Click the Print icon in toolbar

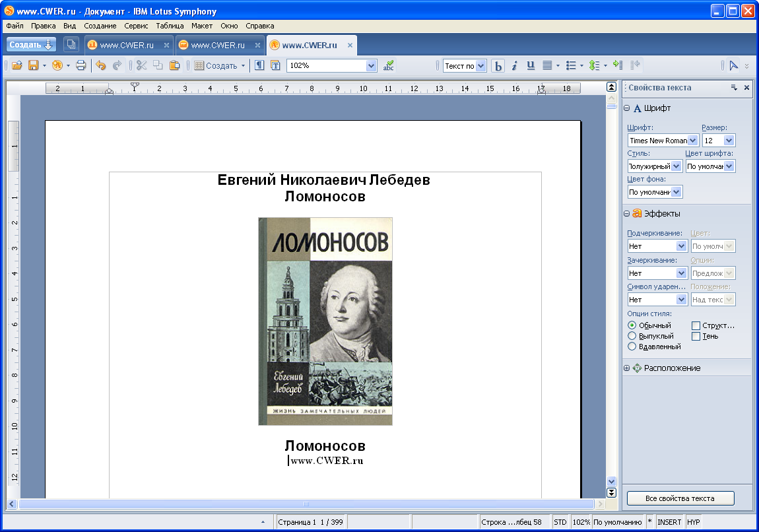(81, 65)
